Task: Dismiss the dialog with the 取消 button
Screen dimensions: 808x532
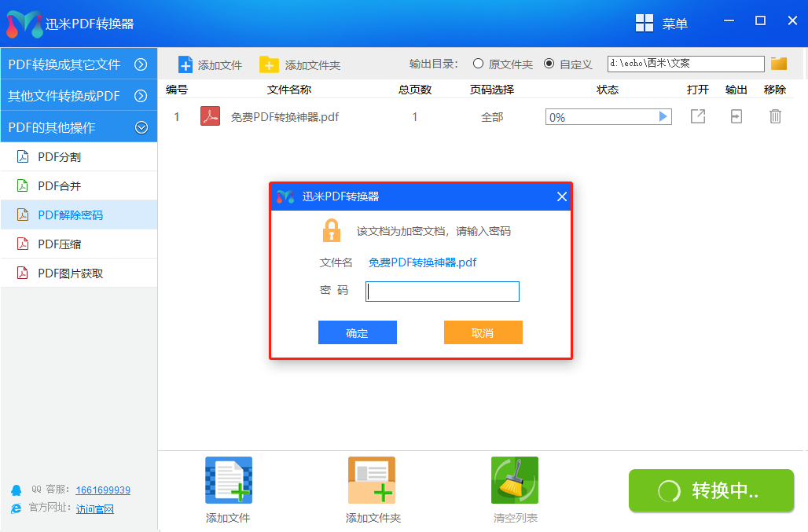Action: [483, 332]
